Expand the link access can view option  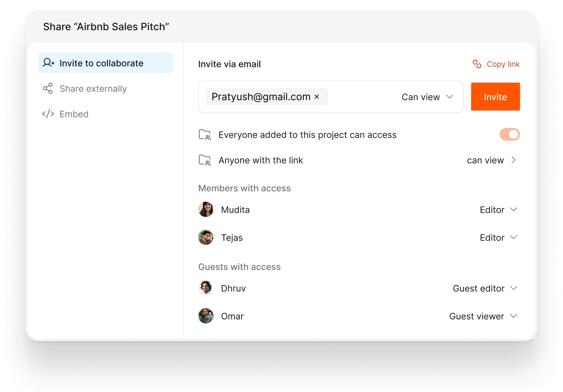coord(492,160)
